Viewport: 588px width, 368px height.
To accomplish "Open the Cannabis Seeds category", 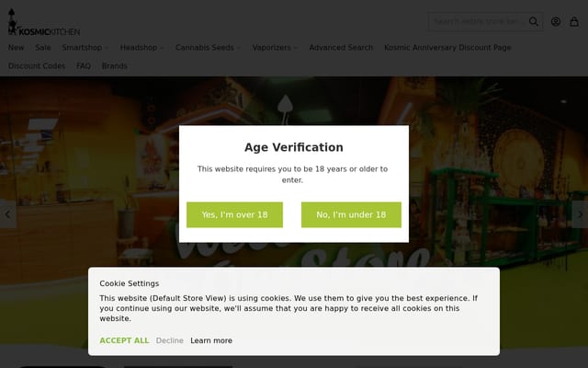I will pyautogui.click(x=205, y=48).
